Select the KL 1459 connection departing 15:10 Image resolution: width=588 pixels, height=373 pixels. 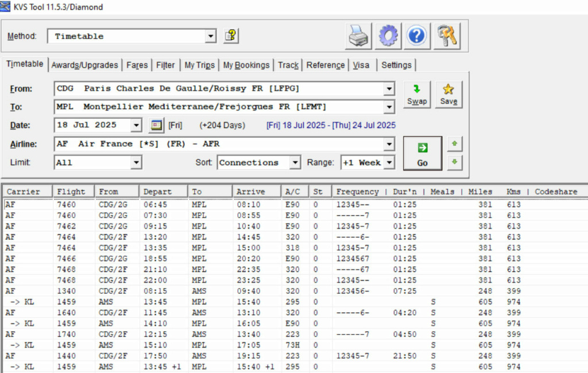click(x=294, y=345)
